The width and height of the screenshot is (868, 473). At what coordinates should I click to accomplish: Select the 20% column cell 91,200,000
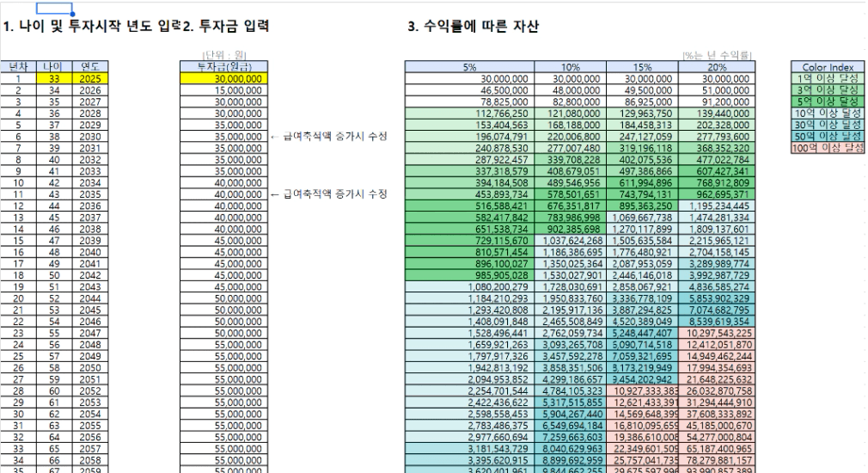point(717,102)
